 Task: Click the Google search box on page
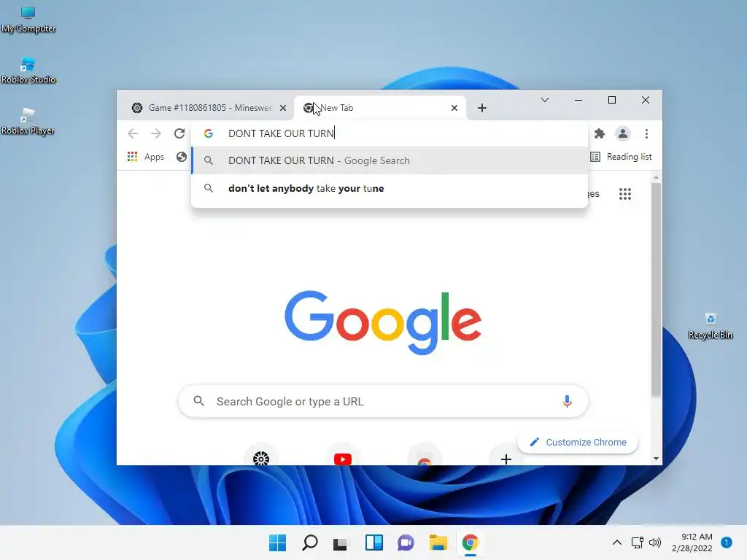tap(383, 402)
